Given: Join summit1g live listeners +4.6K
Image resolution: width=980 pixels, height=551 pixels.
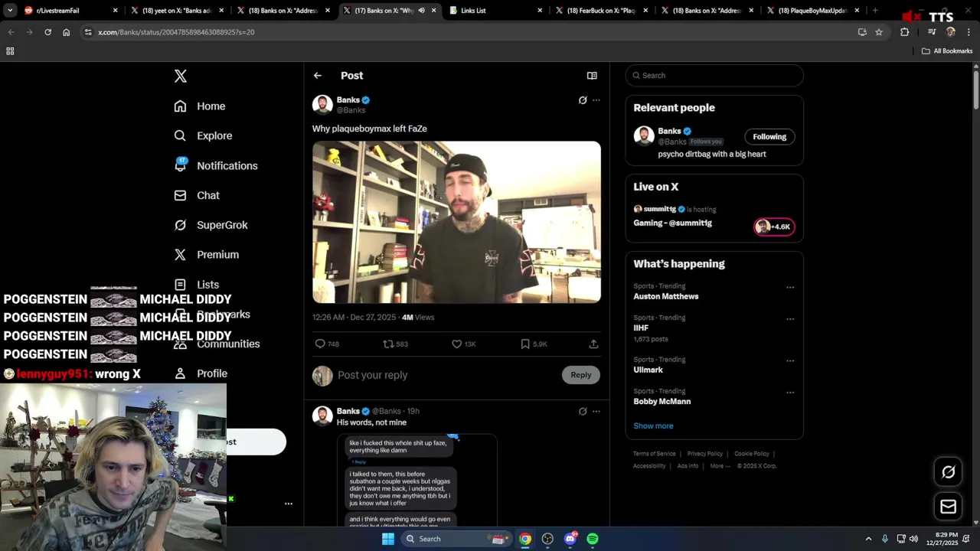Looking at the screenshot, I should point(774,227).
